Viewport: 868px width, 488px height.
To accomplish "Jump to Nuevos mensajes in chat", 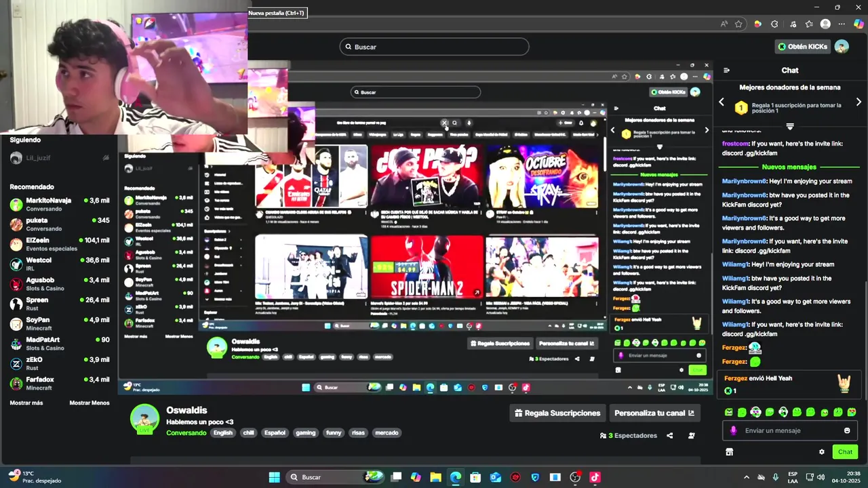I will click(789, 167).
